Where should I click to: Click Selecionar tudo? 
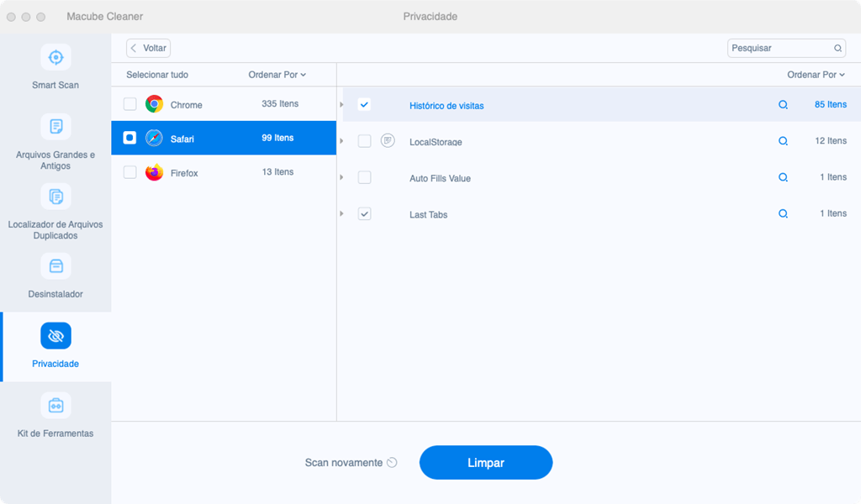tap(157, 75)
